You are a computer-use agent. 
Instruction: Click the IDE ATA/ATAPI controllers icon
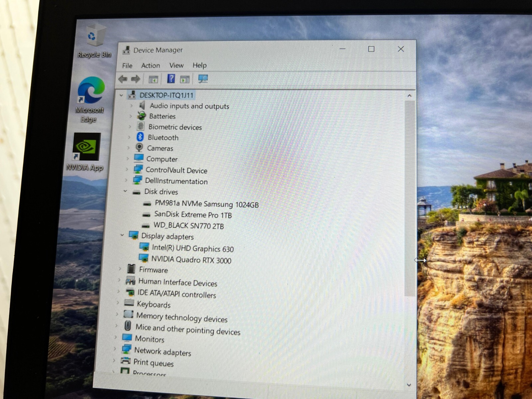tap(130, 292)
